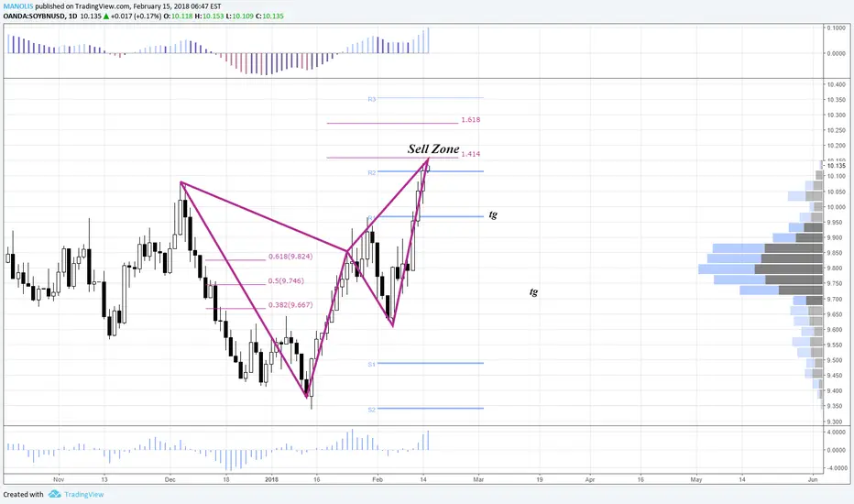Image resolution: width=854 pixels, height=504 pixels.
Task: Click the 4.0000 bottom indicator scale label
Action: pyautogui.click(x=837, y=433)
